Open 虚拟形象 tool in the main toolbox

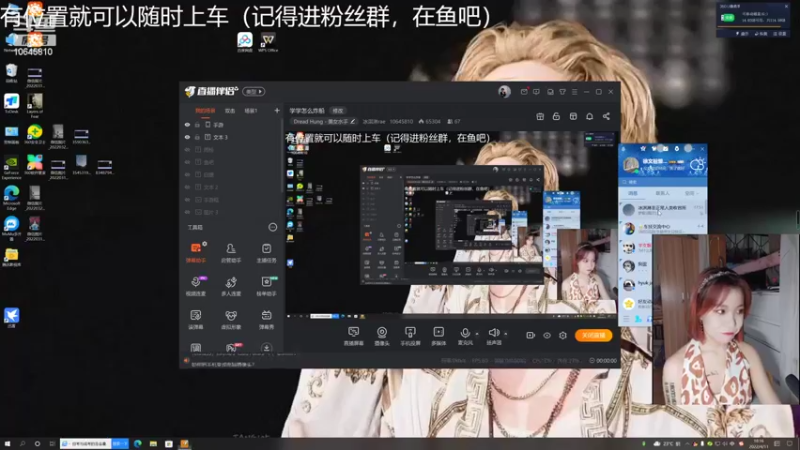[231, 319]
